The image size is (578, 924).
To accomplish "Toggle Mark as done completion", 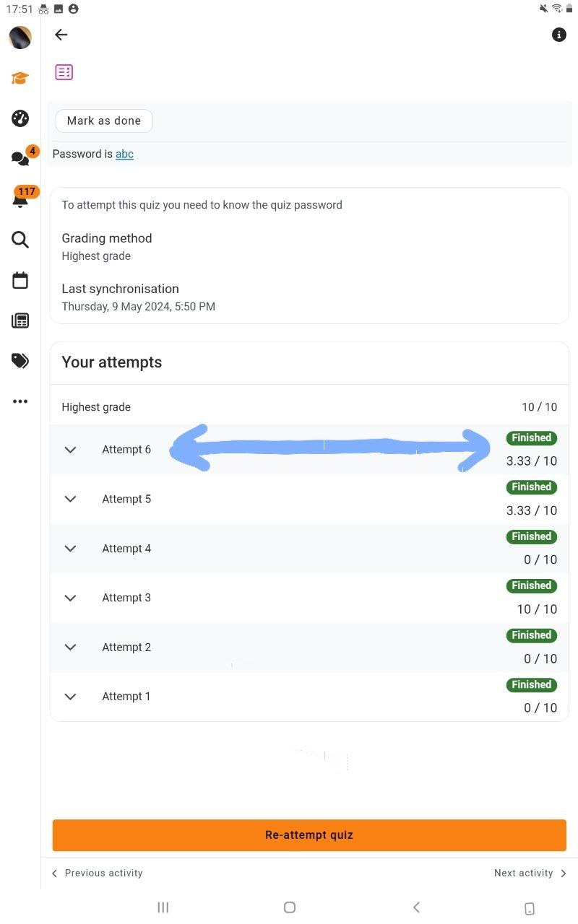I will click(x=104, y=121).
